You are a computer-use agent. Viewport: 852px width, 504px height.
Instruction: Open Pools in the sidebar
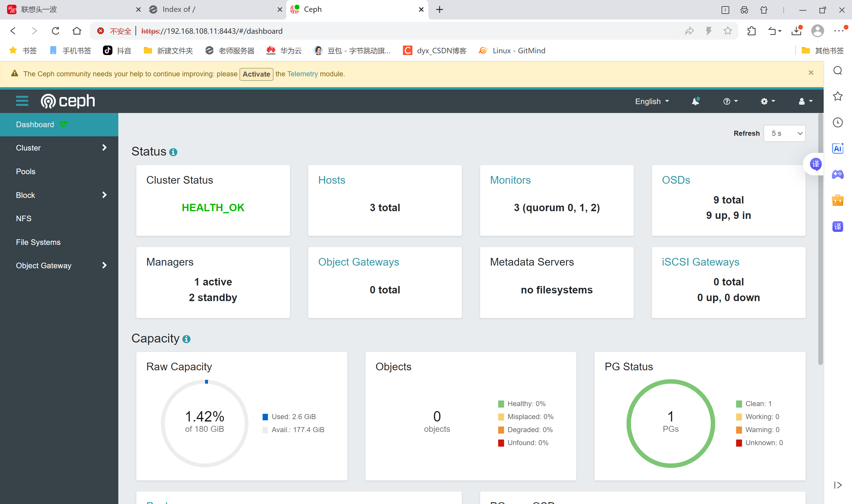tap(26, 172)
